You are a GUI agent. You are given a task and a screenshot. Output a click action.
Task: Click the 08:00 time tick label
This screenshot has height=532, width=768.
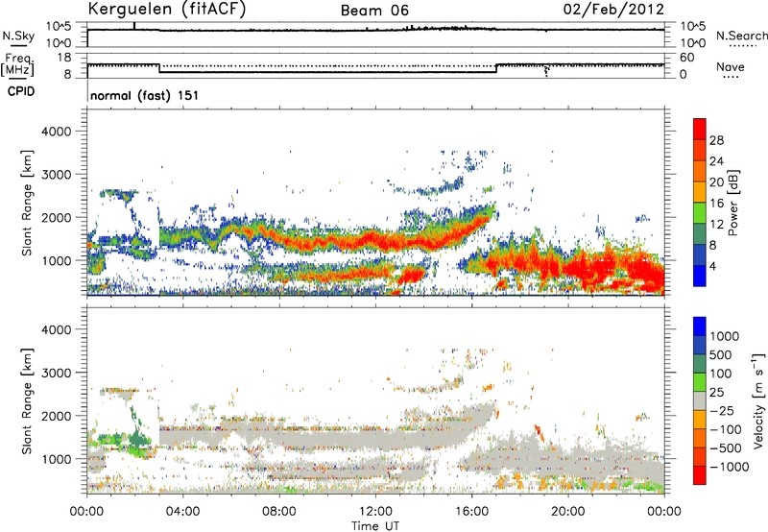click(279, 512)
